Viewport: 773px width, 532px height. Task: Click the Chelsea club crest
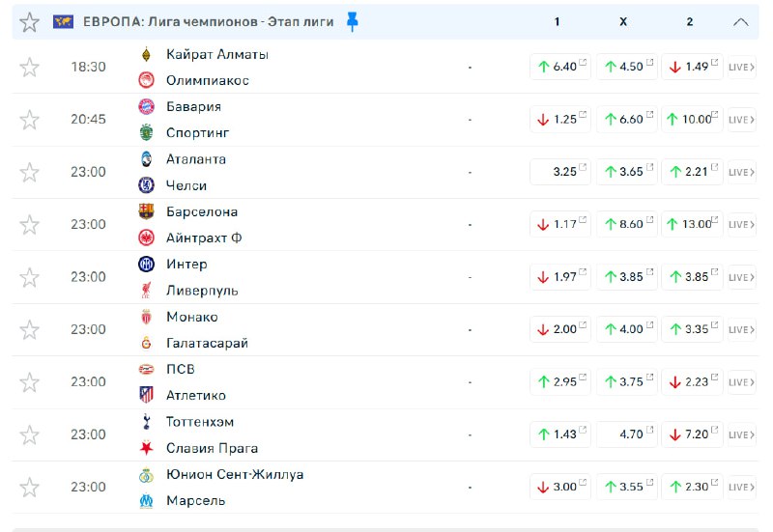[147, 185]
